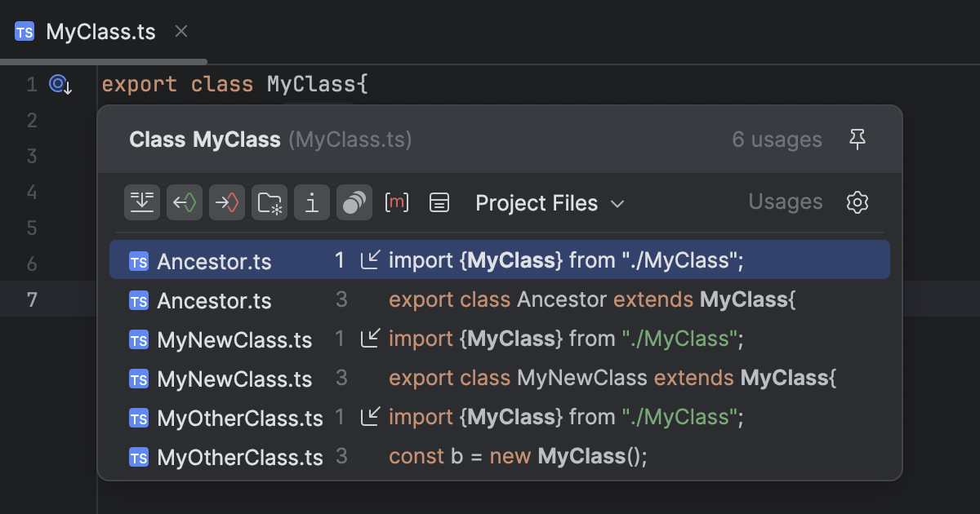The image size is (980, 514).
Task: Click the usages gutter icon on line 1
Action: [58, 84]
